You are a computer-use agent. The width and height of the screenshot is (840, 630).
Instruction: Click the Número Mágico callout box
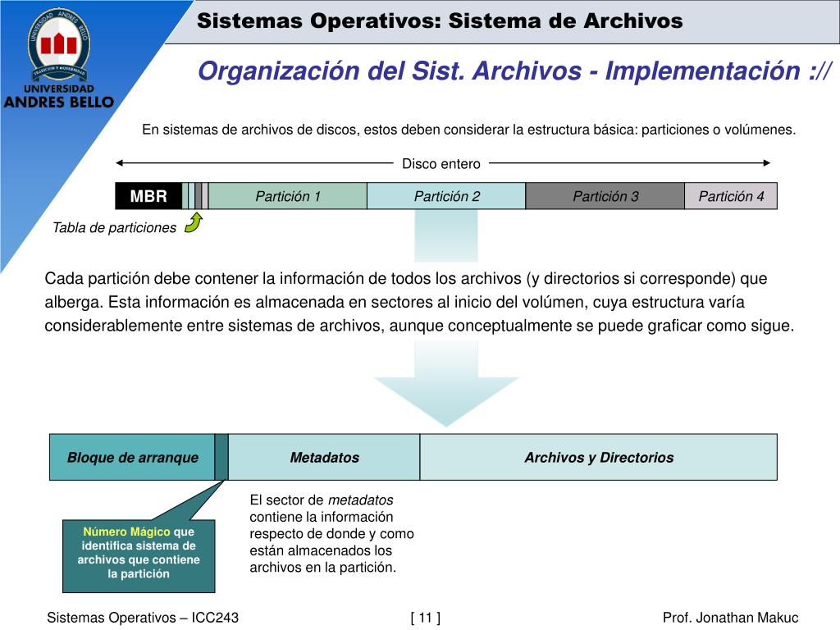[139, 556]
